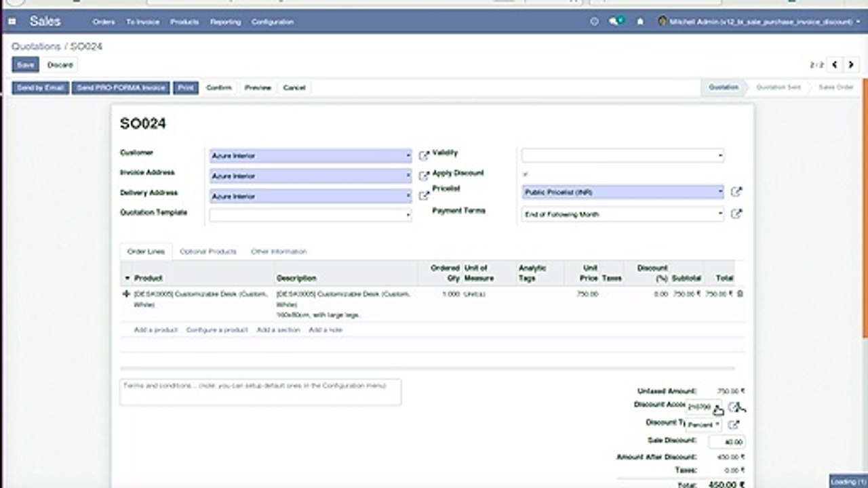Delete the Customizable Desk order line

coord(740,294)
